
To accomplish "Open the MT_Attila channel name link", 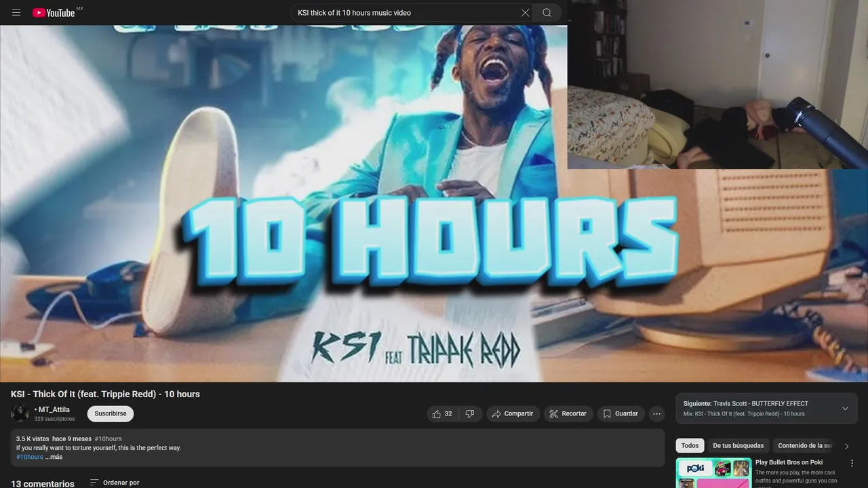I will coord(52,409).
